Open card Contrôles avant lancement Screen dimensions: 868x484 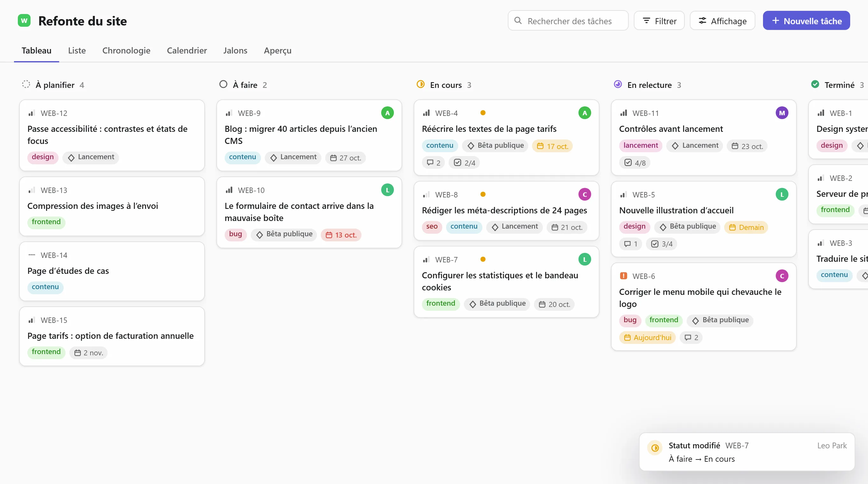point(703,137)
